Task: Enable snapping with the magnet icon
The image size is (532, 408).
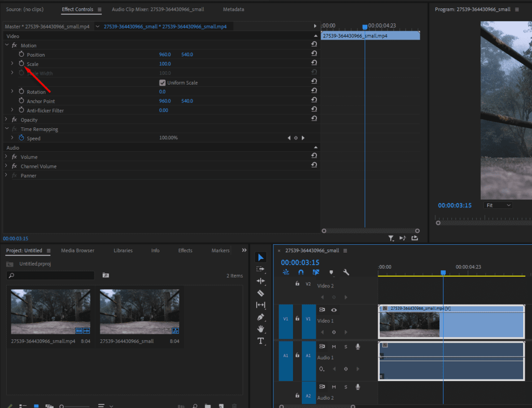Action: [302, 272]
